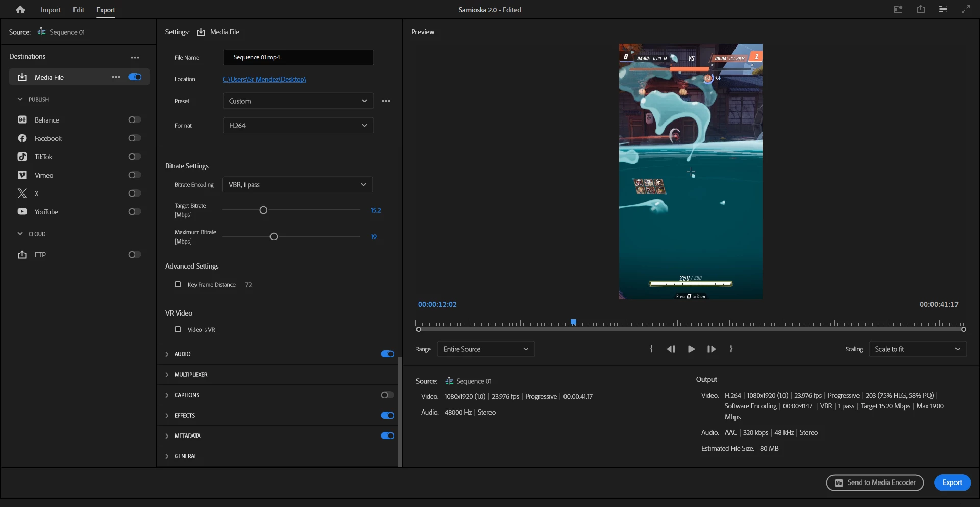Collapse the Publish section
Viewport: 980px width, 507px height.
20,99
